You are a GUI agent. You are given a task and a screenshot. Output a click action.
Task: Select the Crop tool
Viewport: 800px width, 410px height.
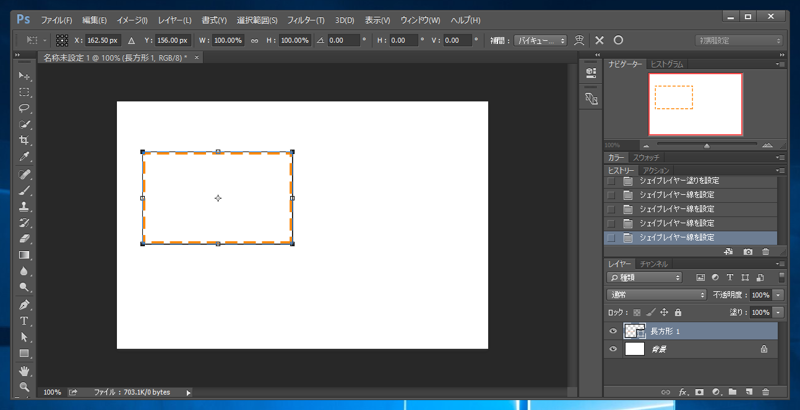point(24,140)
